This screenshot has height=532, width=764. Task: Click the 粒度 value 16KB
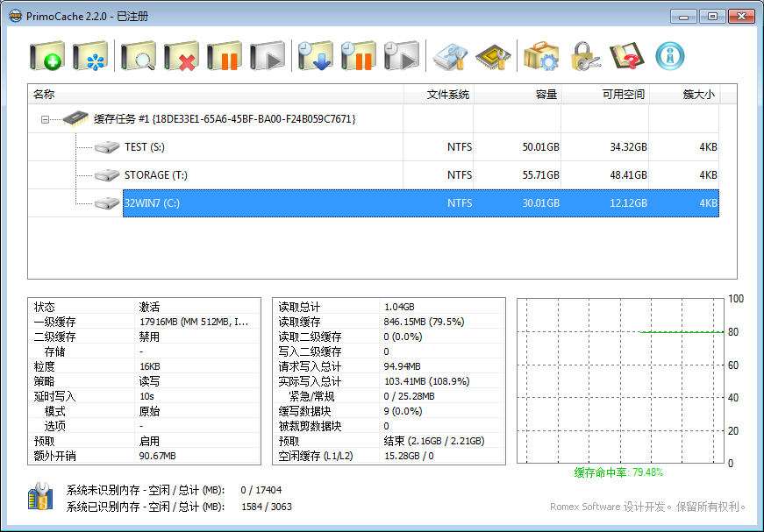point(150,366)
